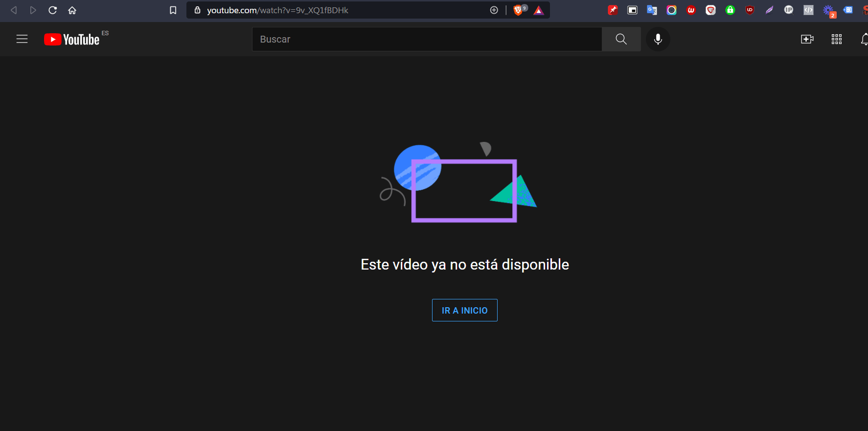Open the YouTube hamburger guide menu
Viewport: 868px width, 431px height.
coord(22,39)
